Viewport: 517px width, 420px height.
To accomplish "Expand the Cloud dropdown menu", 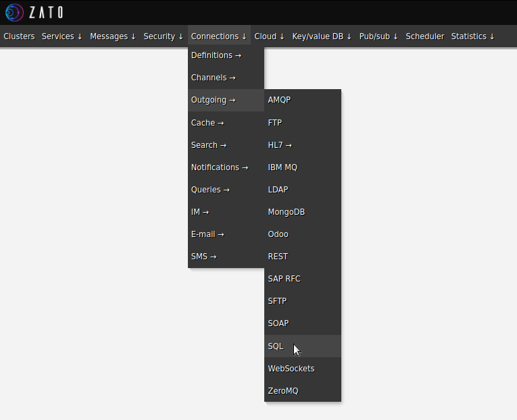I will (269, 36).
